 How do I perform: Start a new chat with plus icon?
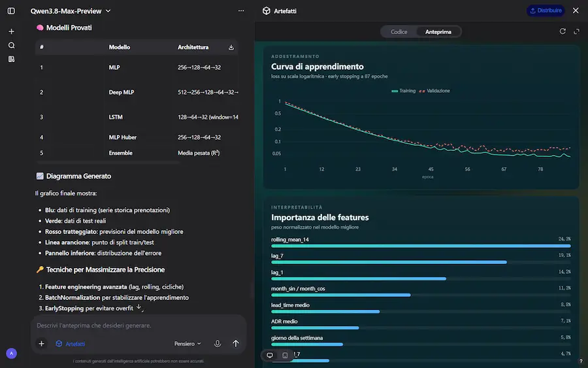click(x=11, y=31)
